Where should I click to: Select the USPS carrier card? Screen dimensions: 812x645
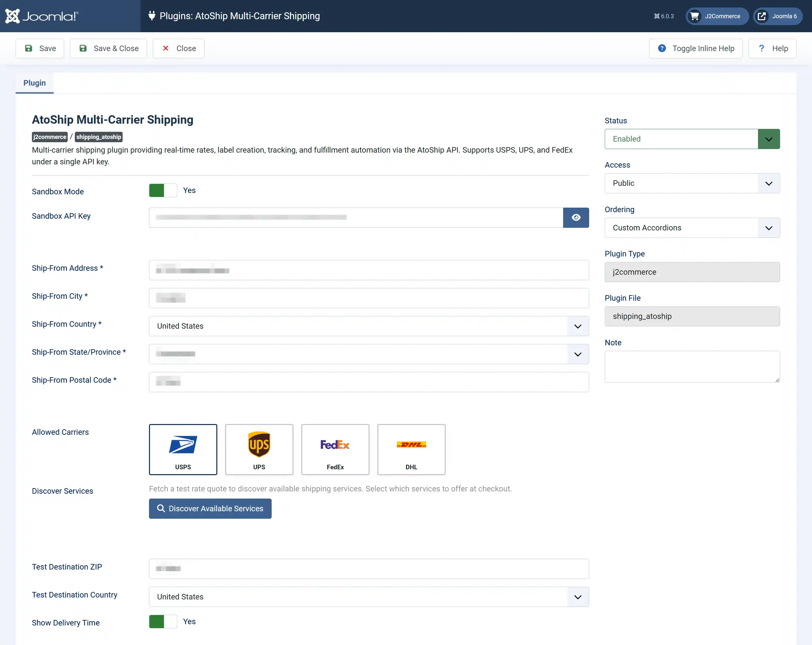(183, 449)
